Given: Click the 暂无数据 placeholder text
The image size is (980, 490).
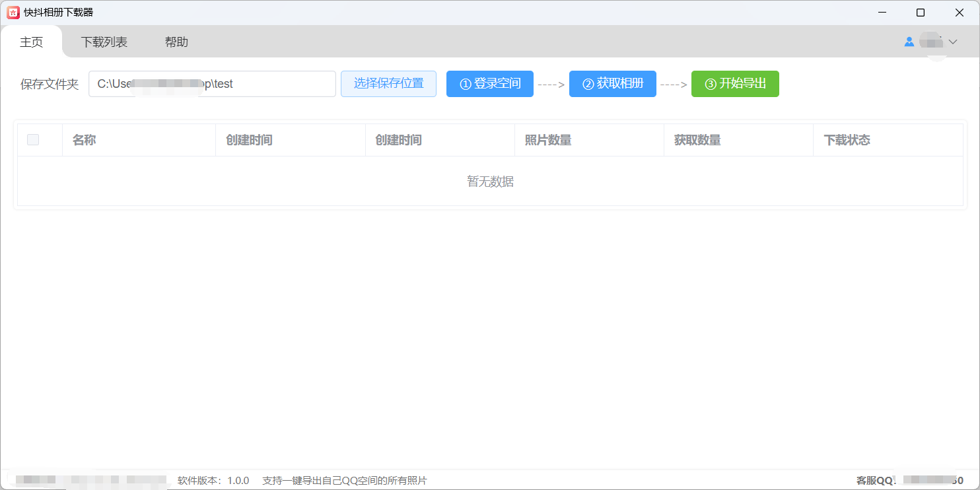Looking at the screenshot, I should point(490,182).
